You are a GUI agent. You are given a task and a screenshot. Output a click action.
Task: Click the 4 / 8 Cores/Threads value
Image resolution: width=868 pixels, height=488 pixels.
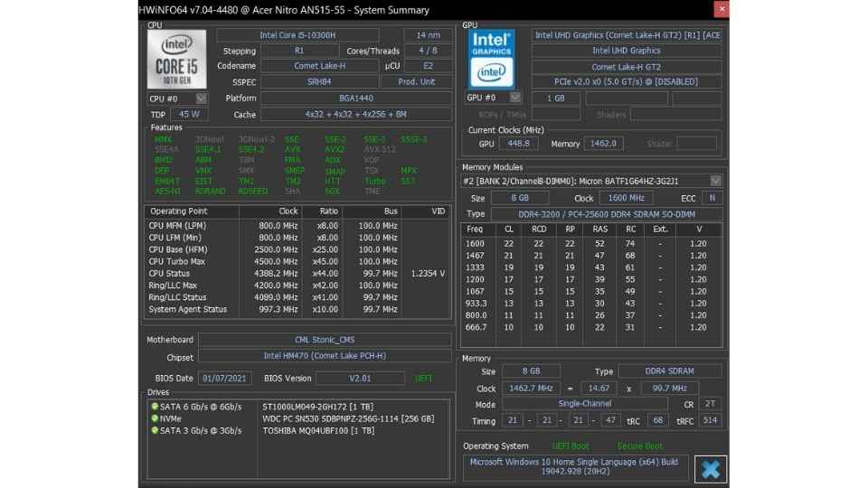(x=428, y=51)
